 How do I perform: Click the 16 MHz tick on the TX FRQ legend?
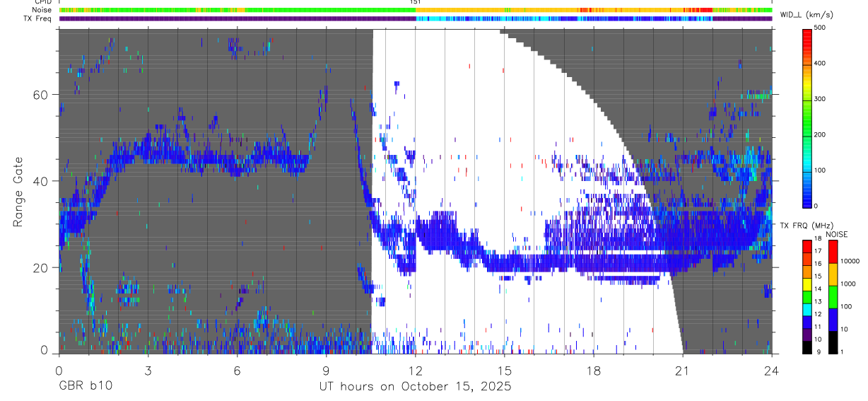tap(818, 265)
